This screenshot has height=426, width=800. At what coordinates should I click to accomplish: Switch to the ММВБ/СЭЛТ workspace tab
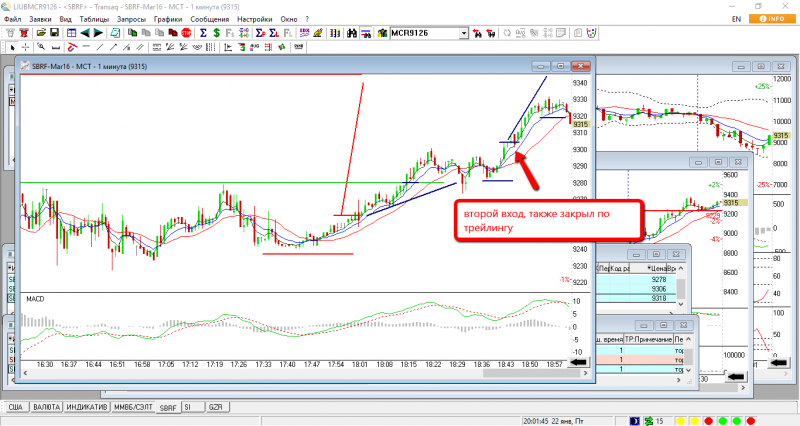[x=133, y=407]
